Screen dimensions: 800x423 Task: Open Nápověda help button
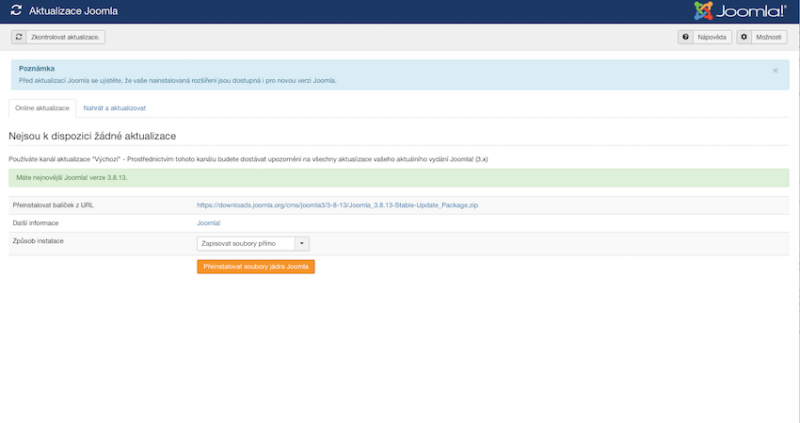coord(705,37)
